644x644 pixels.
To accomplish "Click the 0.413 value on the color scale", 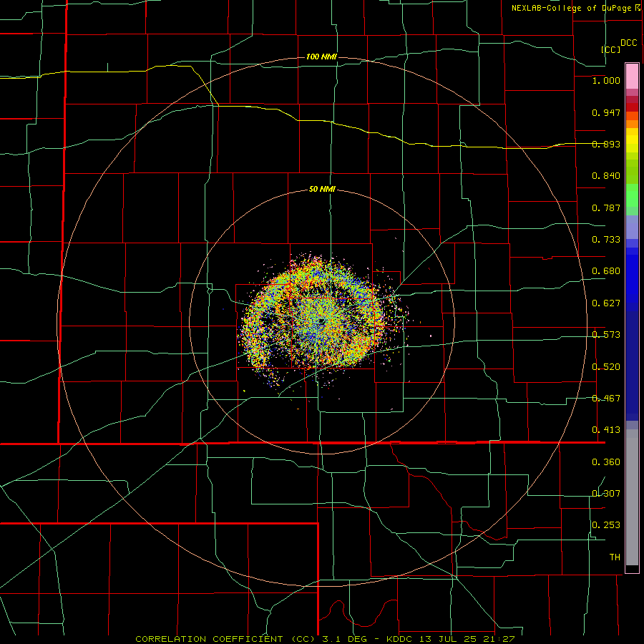I will coord(606,430).
